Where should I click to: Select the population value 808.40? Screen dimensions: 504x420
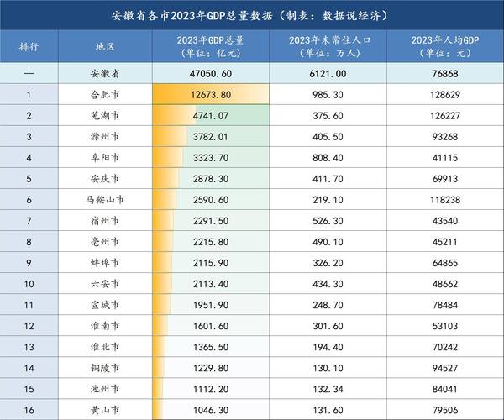click(328, 158)
